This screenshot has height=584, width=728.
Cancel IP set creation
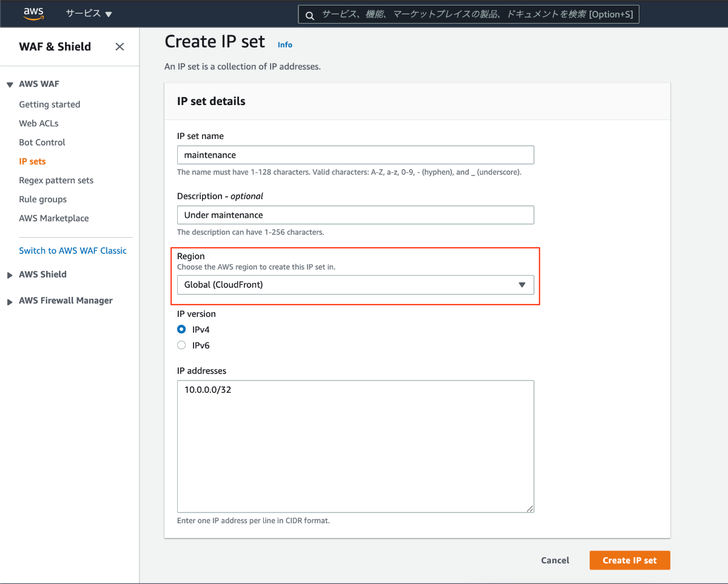pos(555,560)
